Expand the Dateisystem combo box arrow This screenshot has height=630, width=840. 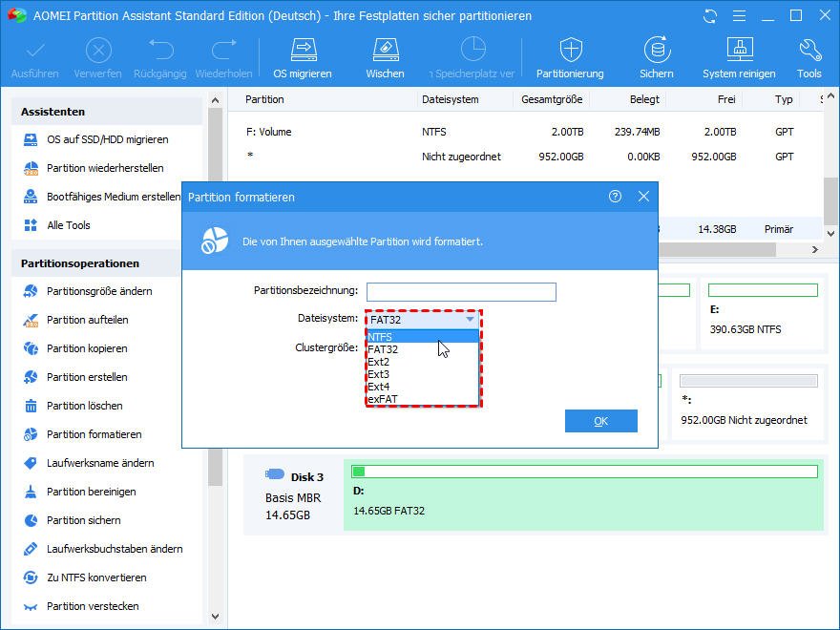pos(470,319)
